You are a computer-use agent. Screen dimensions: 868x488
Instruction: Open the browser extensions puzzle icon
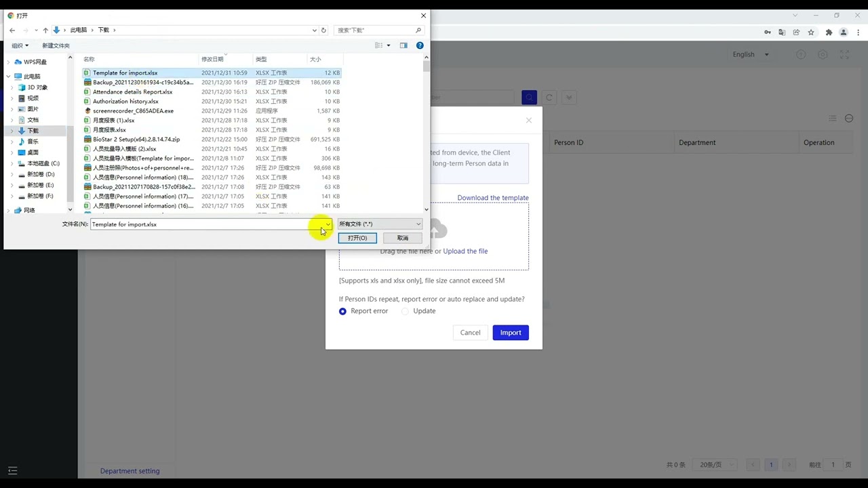[x=829, y=33]
